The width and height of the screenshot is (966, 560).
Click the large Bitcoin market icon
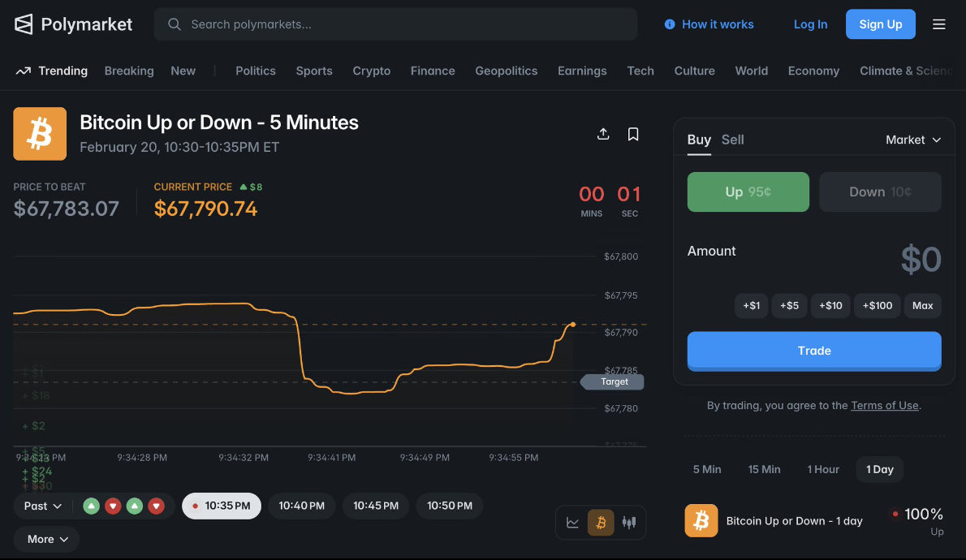pos(40,134)
